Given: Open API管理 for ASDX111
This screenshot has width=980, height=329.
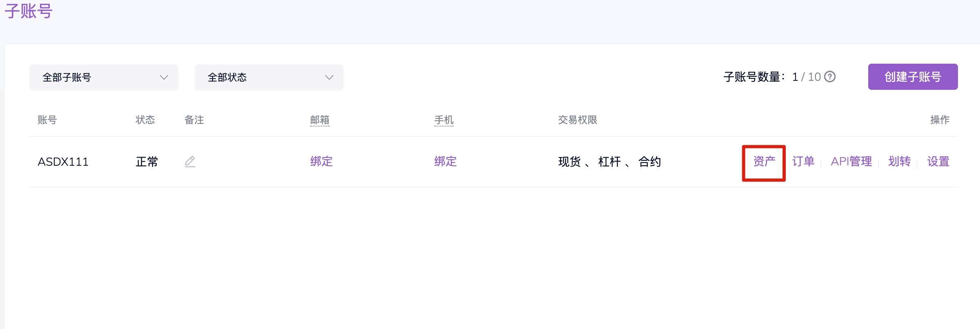Looking at the screenshot, I should pos(851,162).
